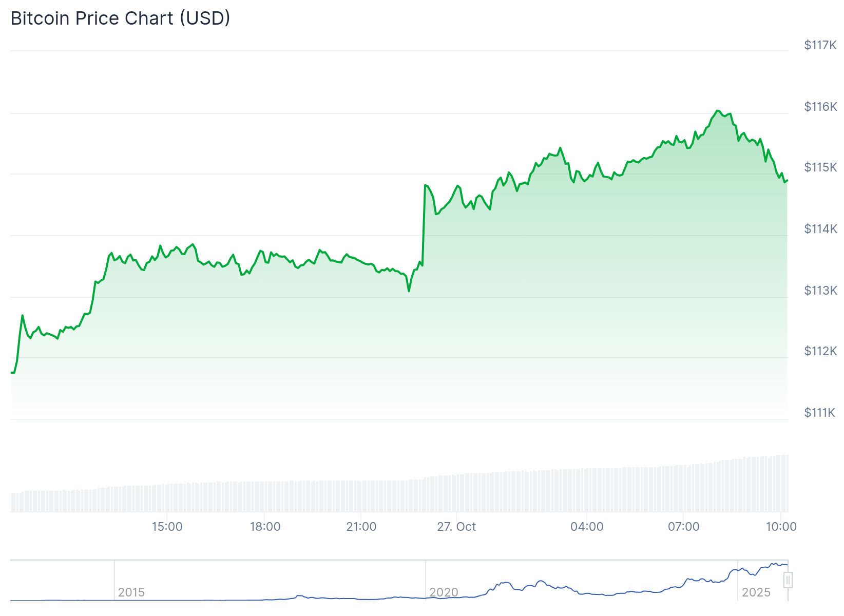Click the 18:00 time axis label
Screen dimensions: 844x616
coord(265,527)
